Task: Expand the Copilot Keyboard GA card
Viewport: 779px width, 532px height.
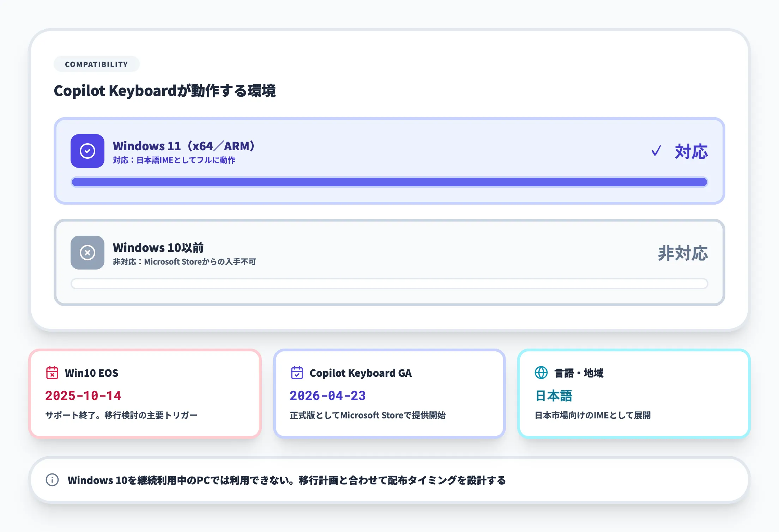Action: 389,393
